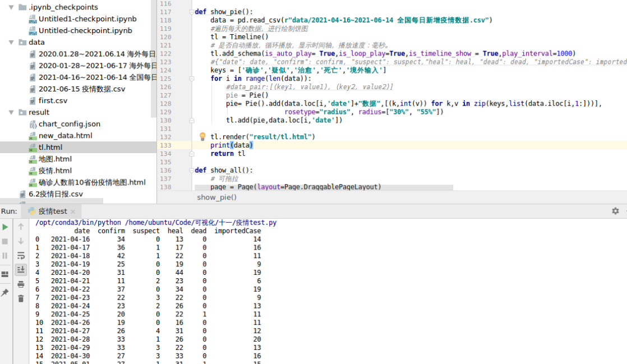627x364 pixels.
Task: Open print dialog for console output
Action: 21,284
